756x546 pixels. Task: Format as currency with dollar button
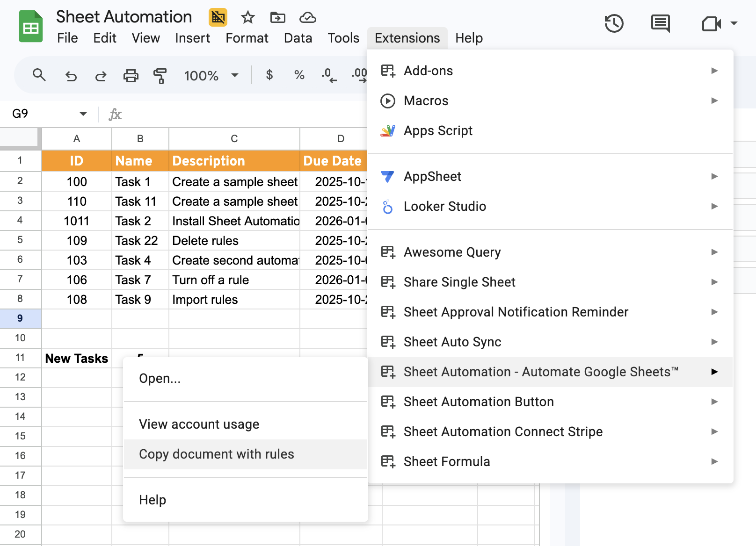269,75
